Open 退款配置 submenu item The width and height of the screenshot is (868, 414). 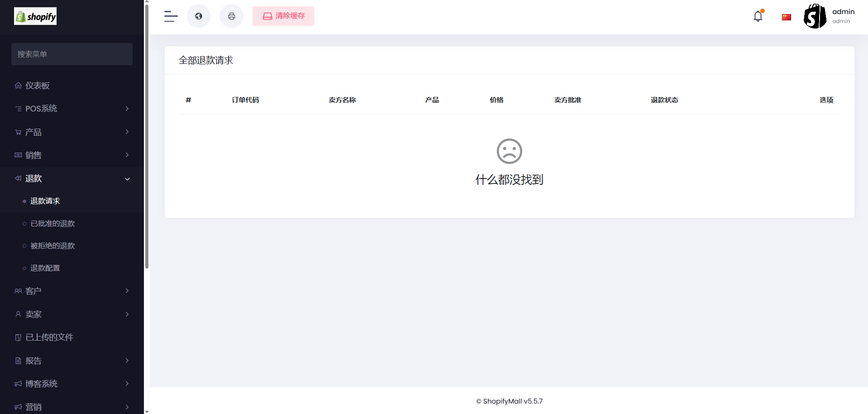45,268
